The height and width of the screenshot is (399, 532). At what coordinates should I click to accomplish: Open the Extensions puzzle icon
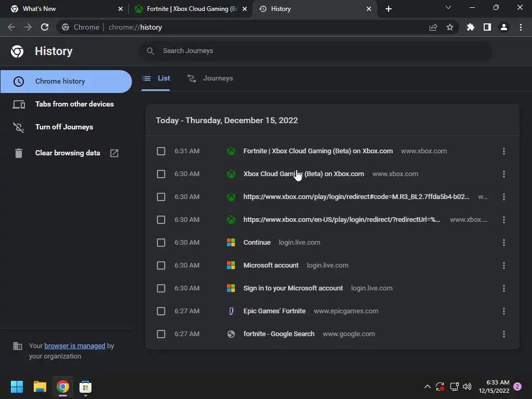tap(471, 27)
